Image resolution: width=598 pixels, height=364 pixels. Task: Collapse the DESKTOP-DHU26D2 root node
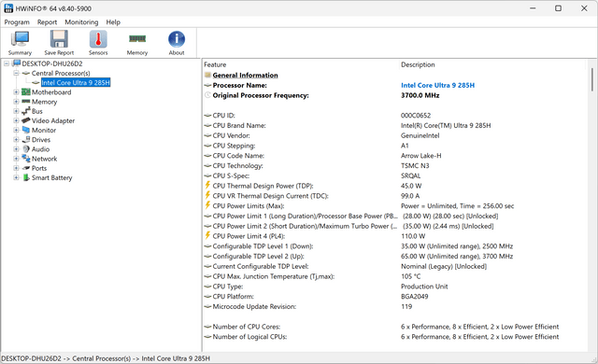(7, 63)
